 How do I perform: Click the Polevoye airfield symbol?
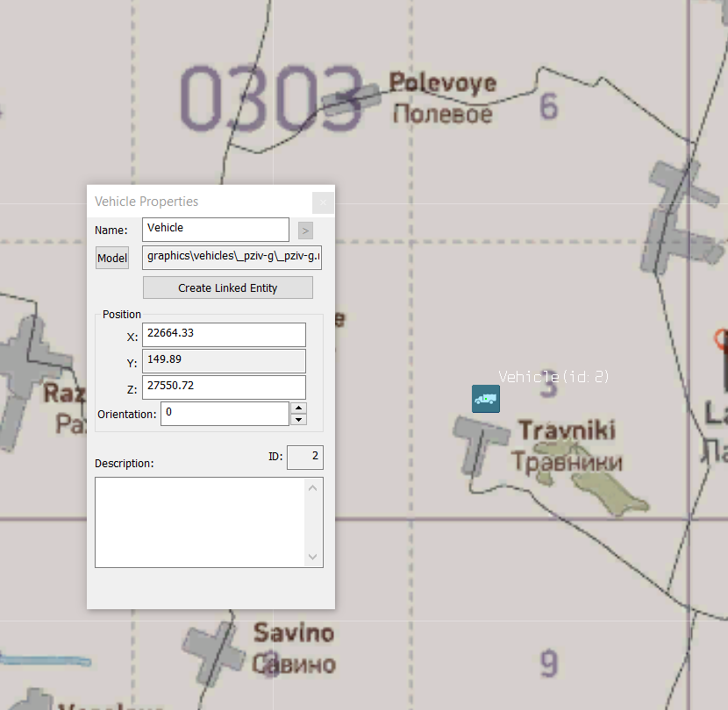click(x=351, y=100)
